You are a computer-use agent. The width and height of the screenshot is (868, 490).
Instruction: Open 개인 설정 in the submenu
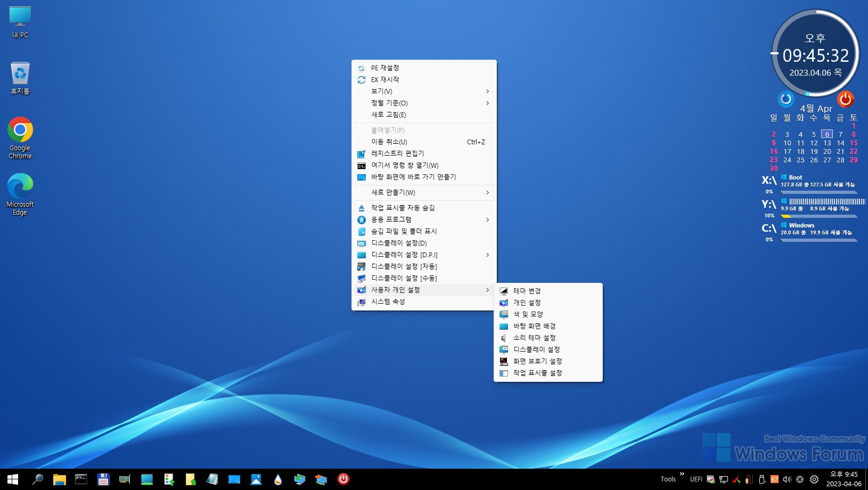(548, 303)
